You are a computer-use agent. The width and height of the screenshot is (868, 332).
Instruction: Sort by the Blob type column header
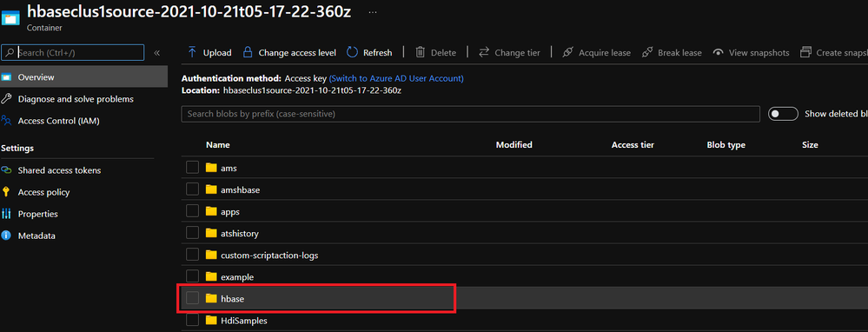(726, 145)
